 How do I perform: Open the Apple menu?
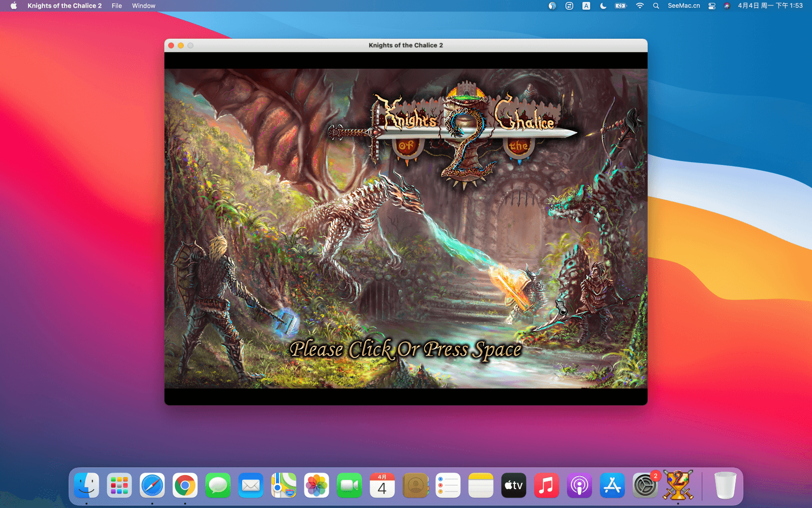point(14,6)
